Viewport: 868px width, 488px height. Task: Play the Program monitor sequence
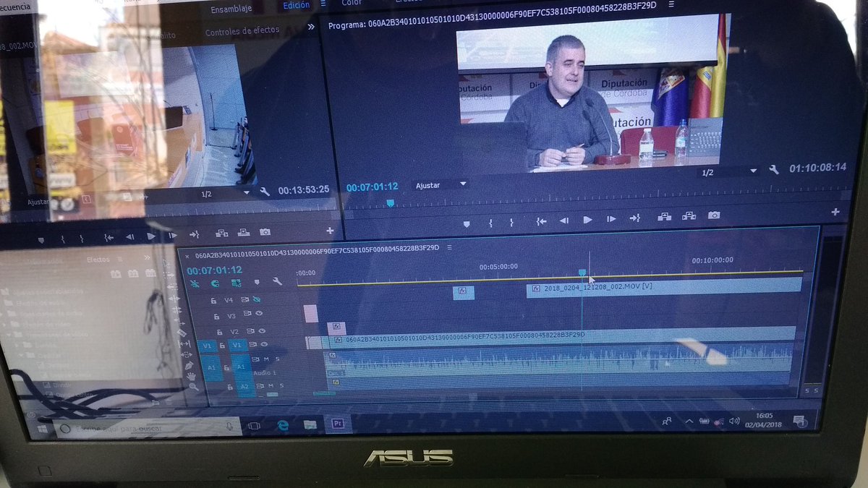pos(587,219)
